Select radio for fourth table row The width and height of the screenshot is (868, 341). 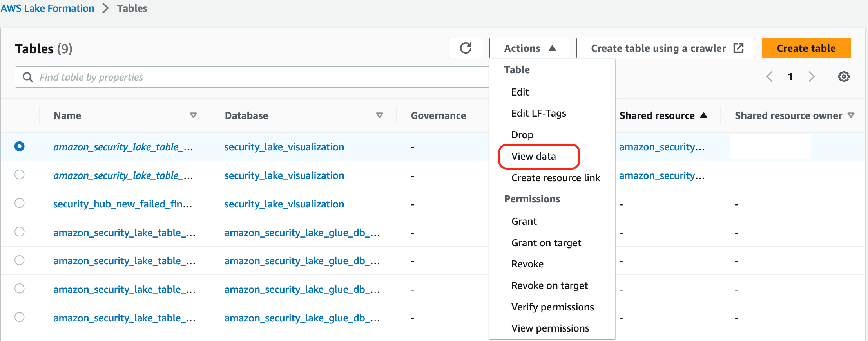click(x=20, y=232)
